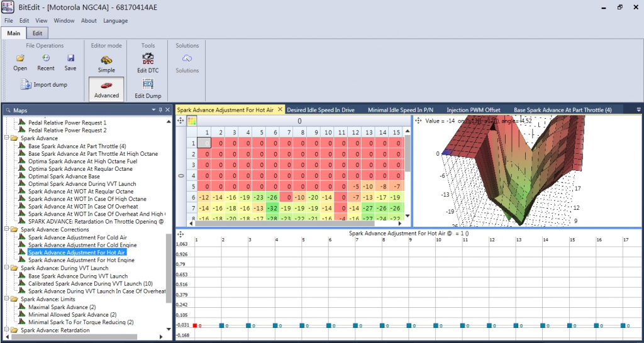Select Pedal Relative Power Request 2 map

(67, 131)
